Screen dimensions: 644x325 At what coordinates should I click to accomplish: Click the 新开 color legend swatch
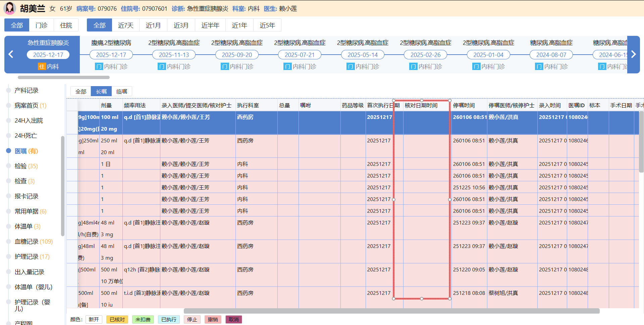coord(94,320)
